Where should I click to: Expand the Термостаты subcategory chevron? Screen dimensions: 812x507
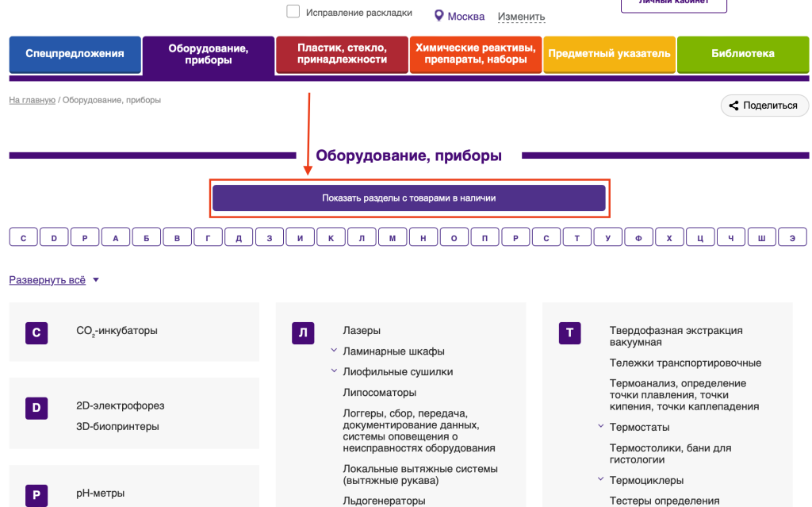[600, 427]
